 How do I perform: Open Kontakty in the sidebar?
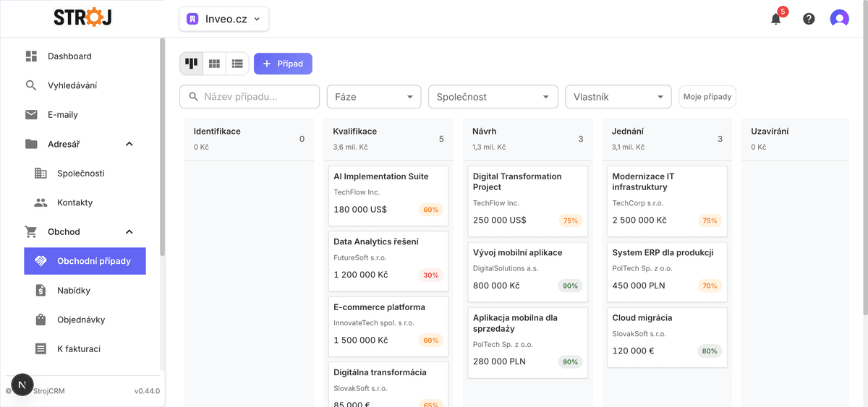click(75, 202)
